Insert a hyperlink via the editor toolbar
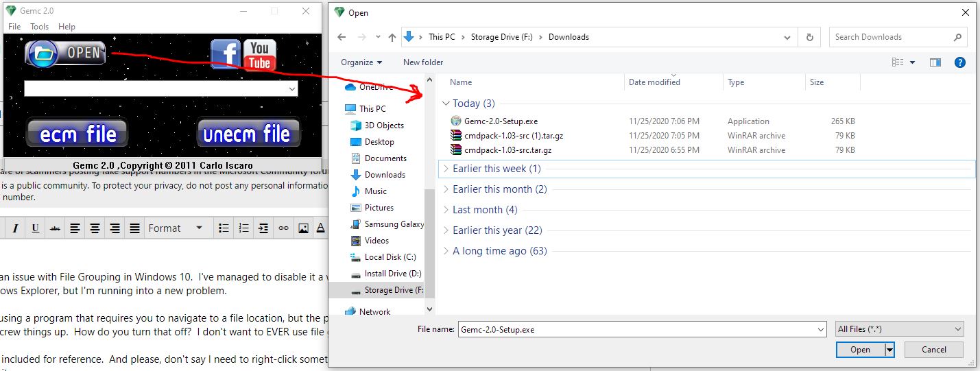The image size is (980, 371). pos(283,228)
